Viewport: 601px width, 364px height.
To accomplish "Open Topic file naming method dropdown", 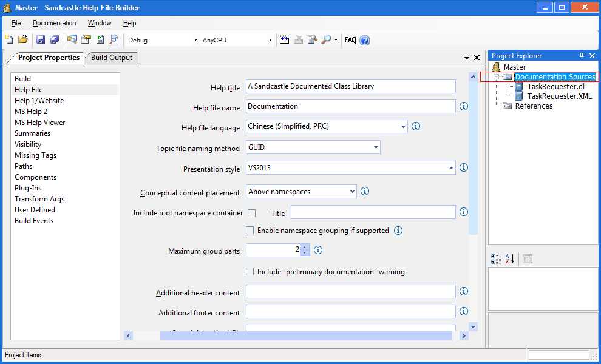I will [x=376, y=147].
